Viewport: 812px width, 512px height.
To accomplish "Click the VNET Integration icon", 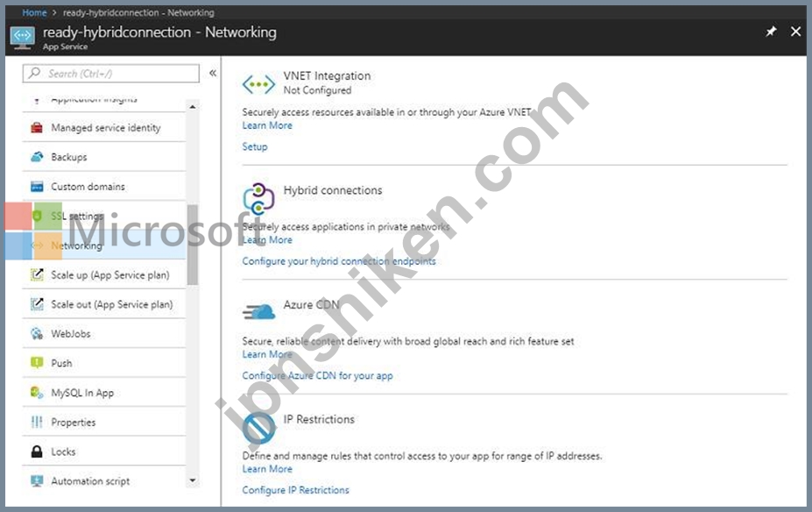I will point(258,84).
